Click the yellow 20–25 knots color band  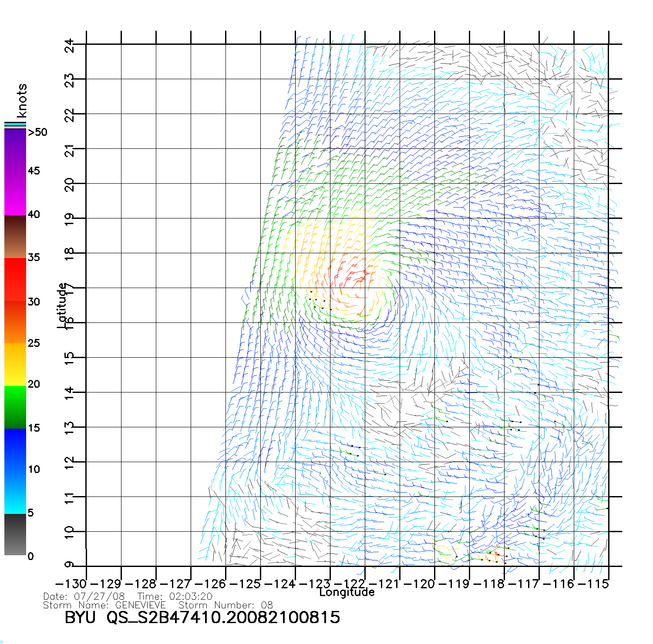coord(15,365)
